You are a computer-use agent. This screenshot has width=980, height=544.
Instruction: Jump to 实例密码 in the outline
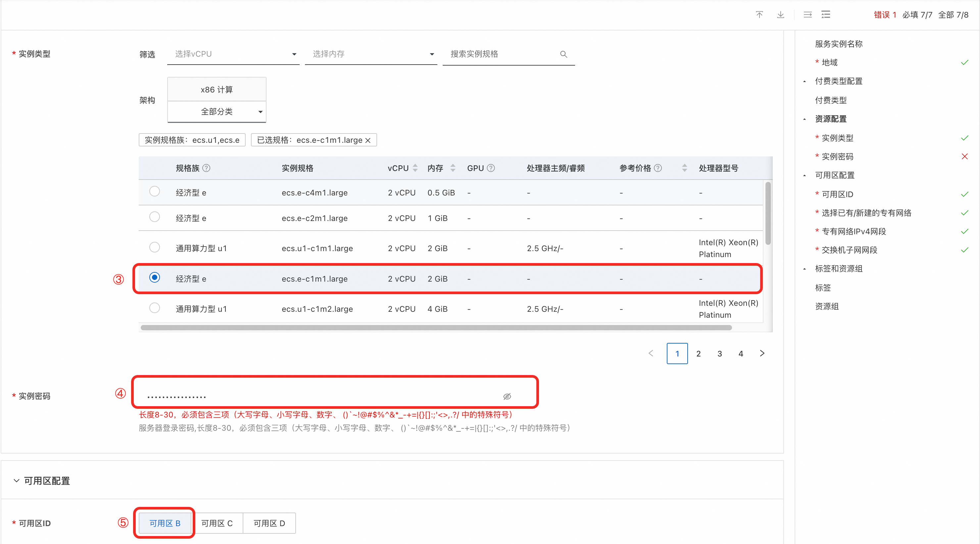837,156
